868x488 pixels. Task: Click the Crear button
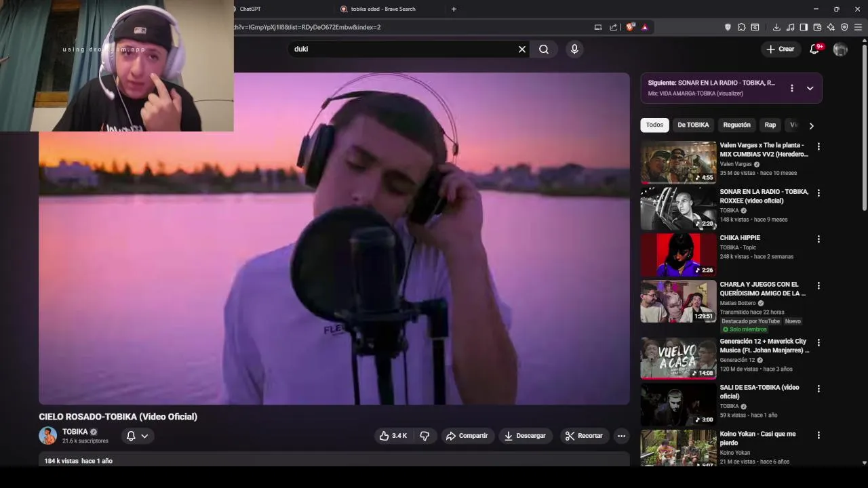point(781,49)
